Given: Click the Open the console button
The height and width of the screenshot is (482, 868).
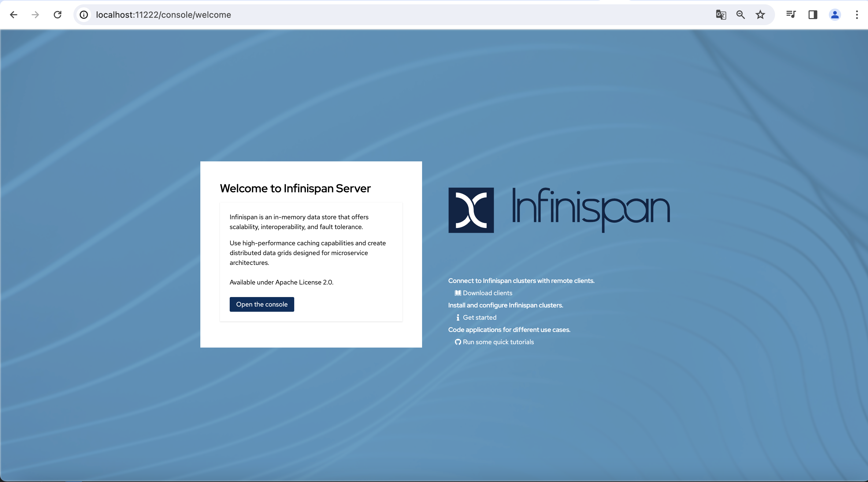Looking at the screenshot, I should pos(262,304).
